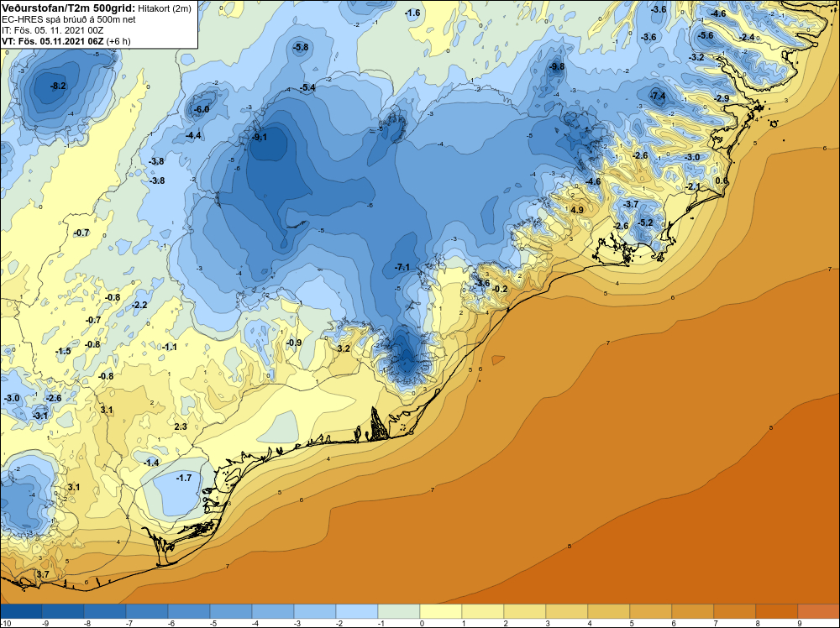Click the -5.4 temperature value

[307, 87]
